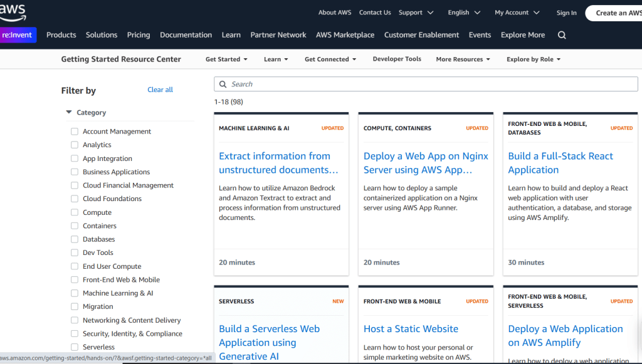Open the Get Started dropdown
642x364 pixels.
tap(226, 60)
